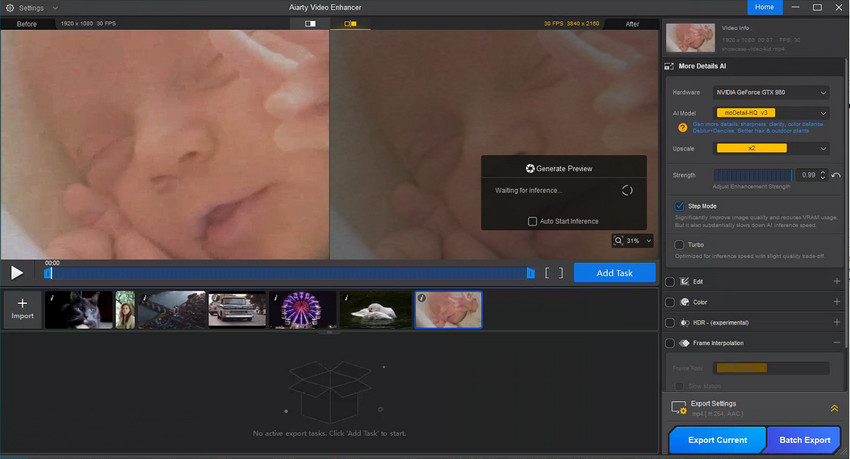Viewport: 850px width, 459px height.
Task: Click the zoom magnifier icon
Action: [x=618, y=241]
